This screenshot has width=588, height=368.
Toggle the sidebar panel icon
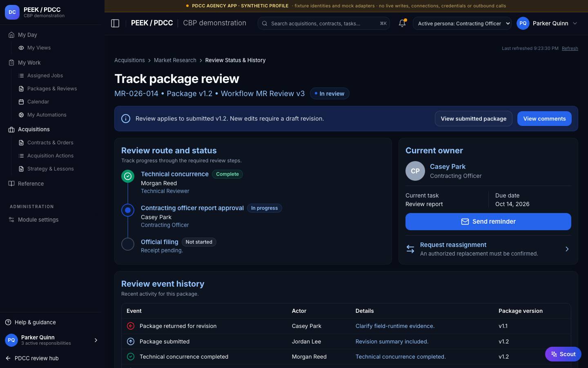115,23
